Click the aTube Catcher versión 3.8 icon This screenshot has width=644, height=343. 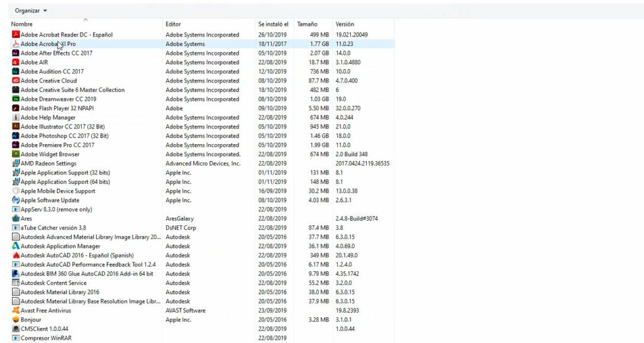(x=16, y=228)
